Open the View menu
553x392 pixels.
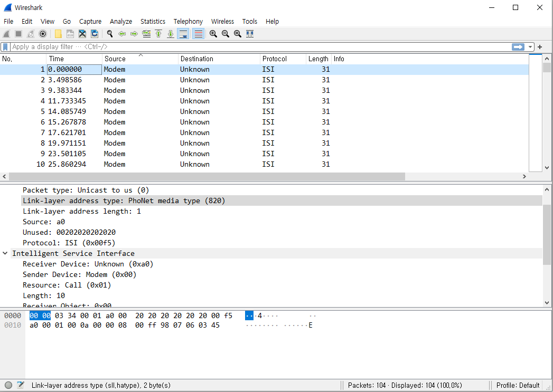point(47,22)
